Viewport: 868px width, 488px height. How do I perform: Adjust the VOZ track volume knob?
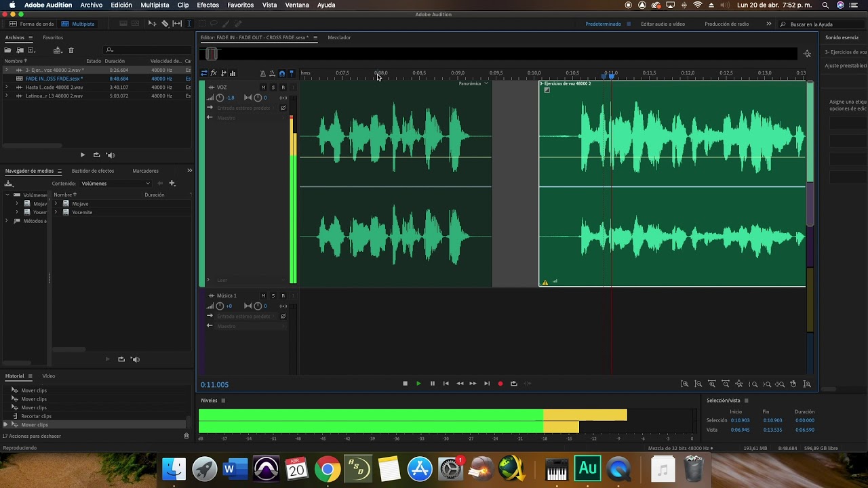tap(220, 98)
